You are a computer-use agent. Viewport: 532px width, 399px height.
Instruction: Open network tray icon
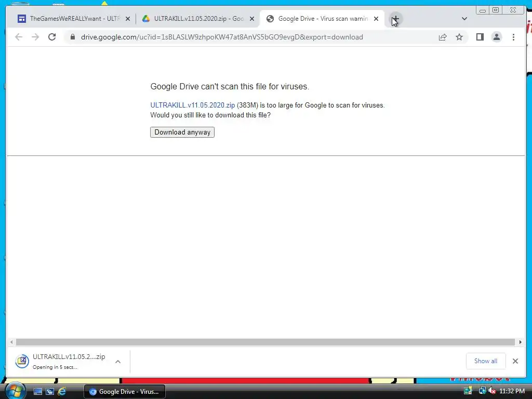[482, 391]
